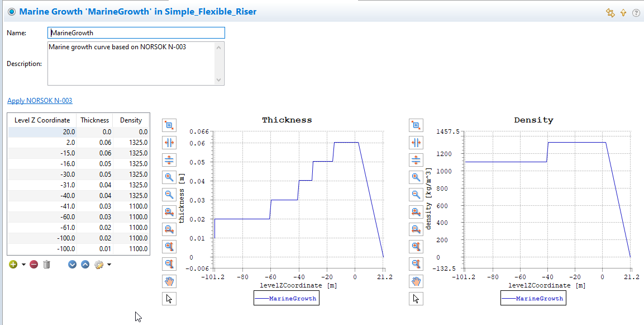Click the swap arrows icon in header
The image size is (644, 325).
[610, 12]
